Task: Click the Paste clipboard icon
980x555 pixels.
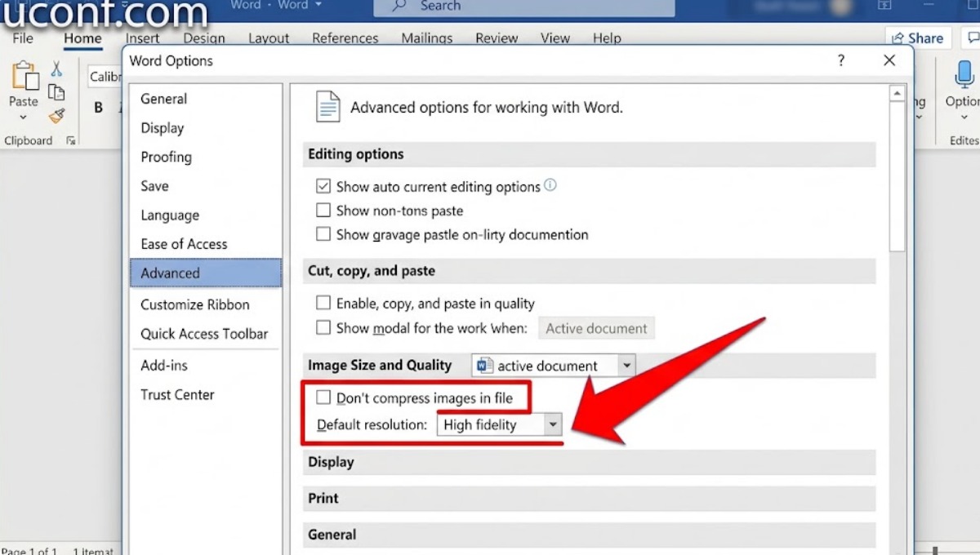Action: pos(24,76)
